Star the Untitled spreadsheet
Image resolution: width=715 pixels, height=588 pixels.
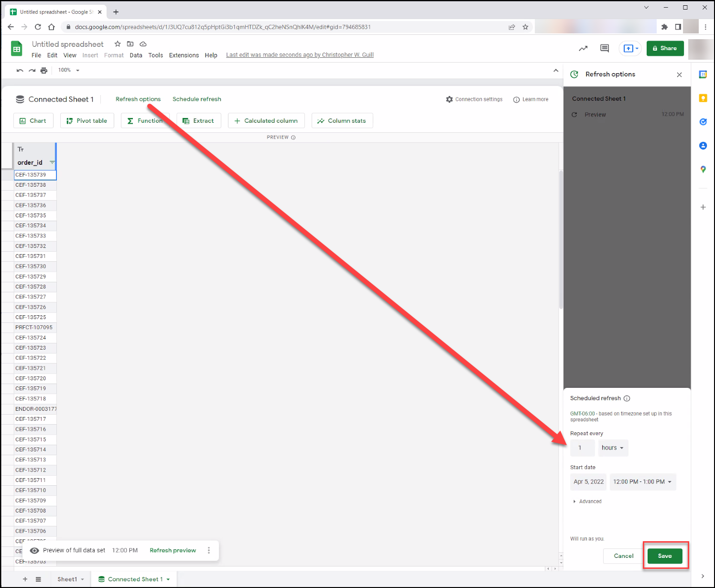118,44
